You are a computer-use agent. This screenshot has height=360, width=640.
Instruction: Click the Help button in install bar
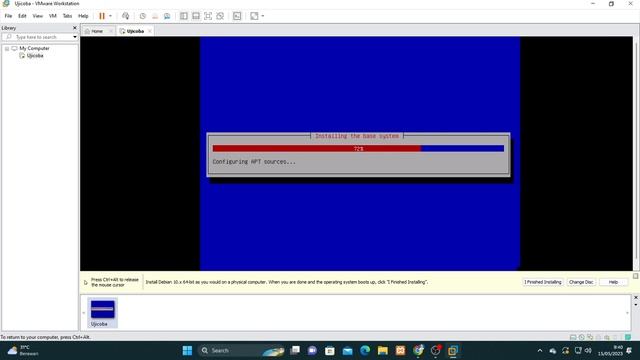[x=613, y=282]
